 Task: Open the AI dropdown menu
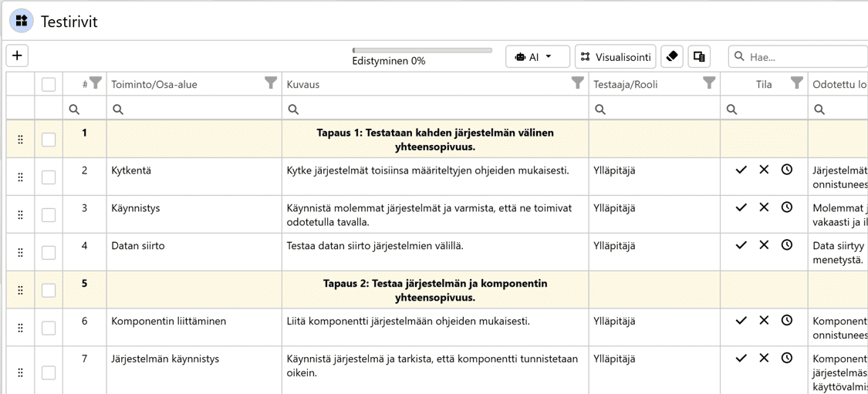pos(537,56)
